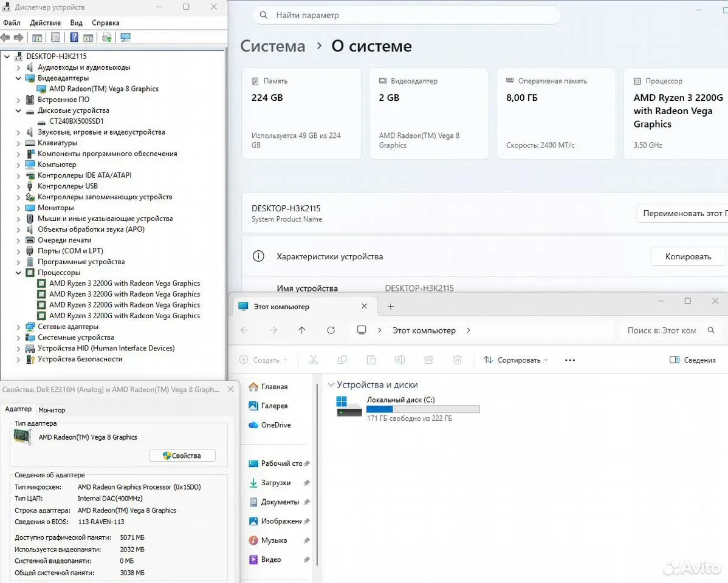
Task: Open Галерея in Explorer sidebar
Action: click(269, 406)
